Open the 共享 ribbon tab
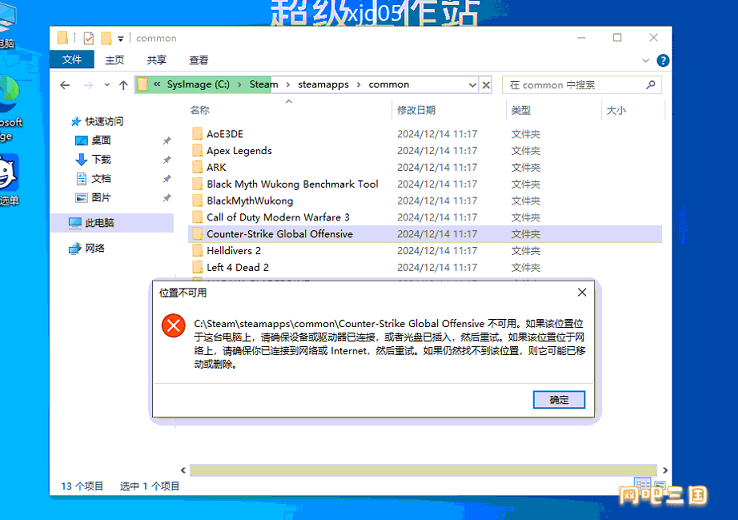Image resolution: width=738 pixels, height=520 pixels. (x=156, y=60)
